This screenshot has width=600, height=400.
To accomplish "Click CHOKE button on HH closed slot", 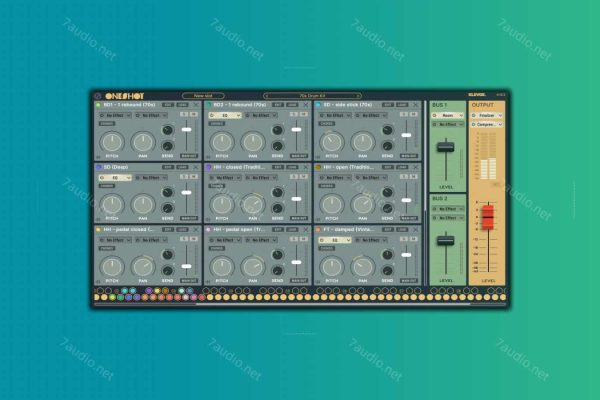I will pyautogui.click(x=217, y=186).
